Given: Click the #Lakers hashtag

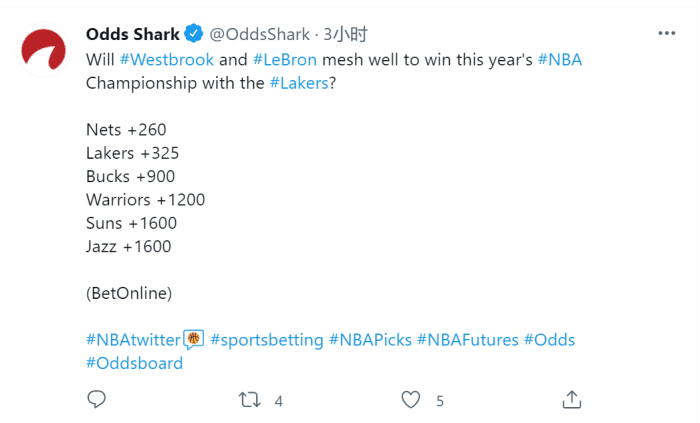Looking at the screenshot, I should (x=299, y=82).
